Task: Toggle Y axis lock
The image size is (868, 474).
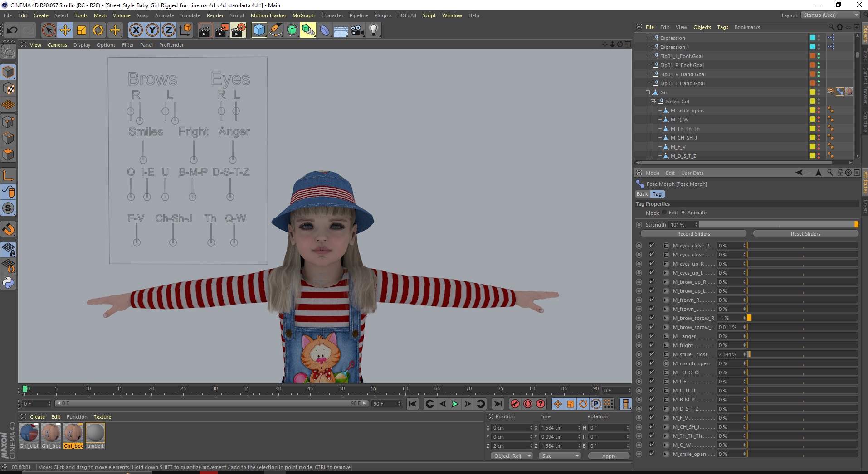Action: click(x=152, y=30)
